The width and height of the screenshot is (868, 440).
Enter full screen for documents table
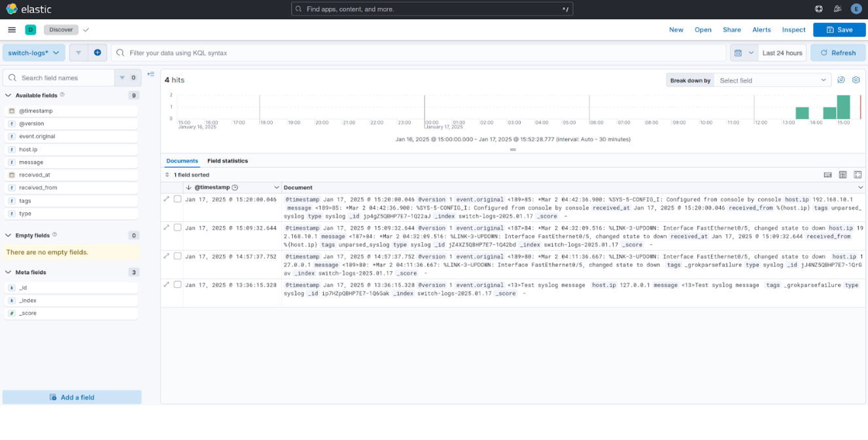click(858, 175)
